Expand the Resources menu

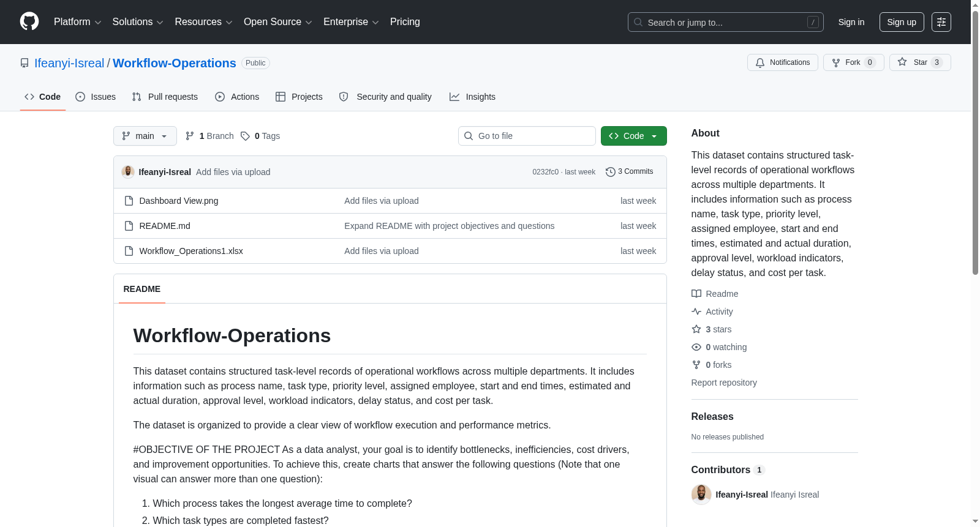point(203,22)
